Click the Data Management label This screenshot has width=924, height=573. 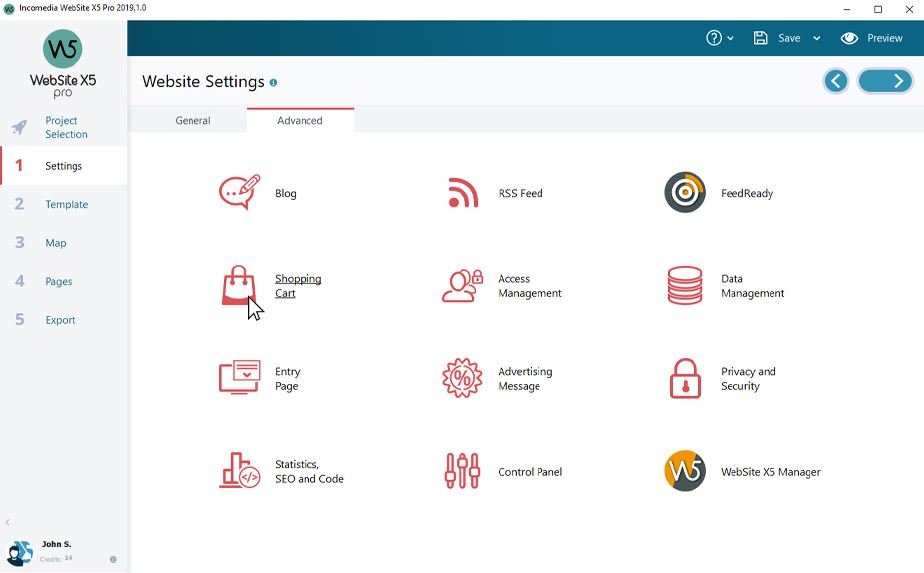753,286
